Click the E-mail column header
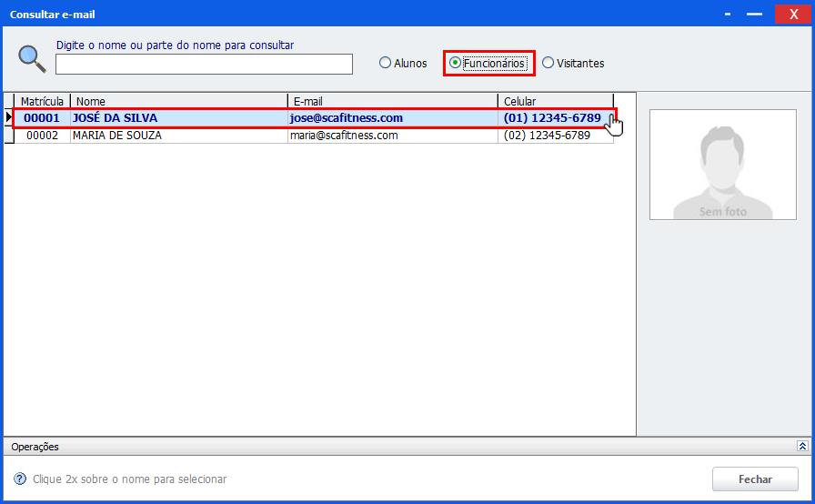815x504 pixels. 392,101
